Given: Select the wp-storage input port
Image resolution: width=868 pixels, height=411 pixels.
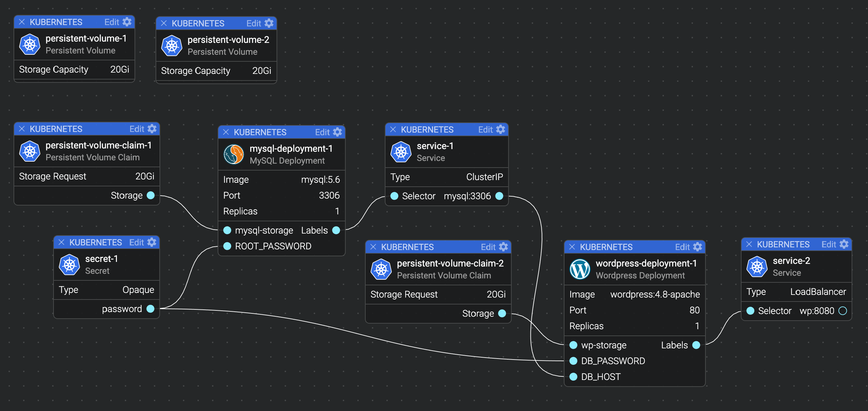Looking at the screenshot, I should [573, 345].
